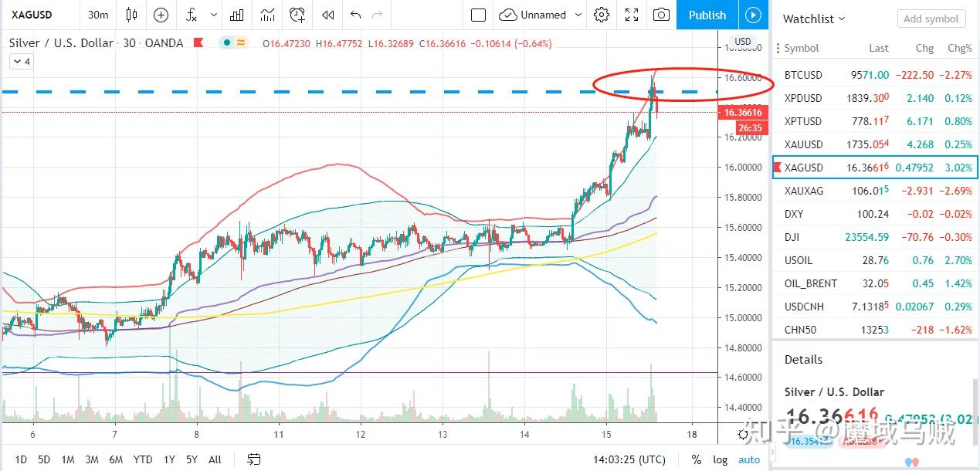Select the XAUUSD row in watchlist
980x471 pixels.
876,144
